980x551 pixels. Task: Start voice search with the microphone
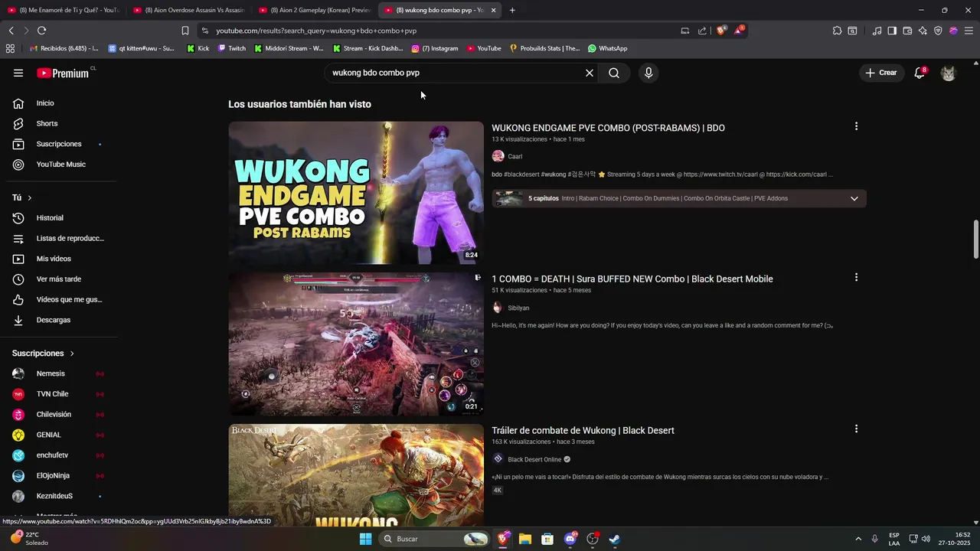(x=648, y=73)
